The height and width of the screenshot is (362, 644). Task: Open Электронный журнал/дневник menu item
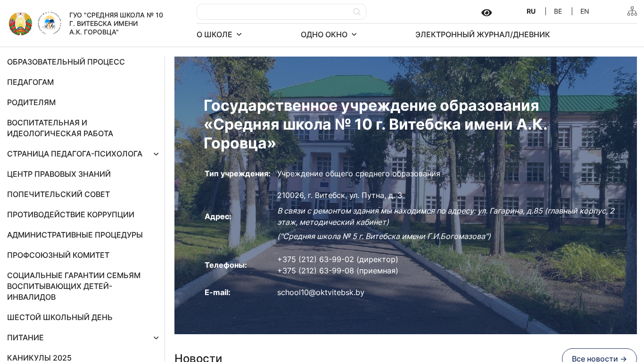(x=482, y=34)
